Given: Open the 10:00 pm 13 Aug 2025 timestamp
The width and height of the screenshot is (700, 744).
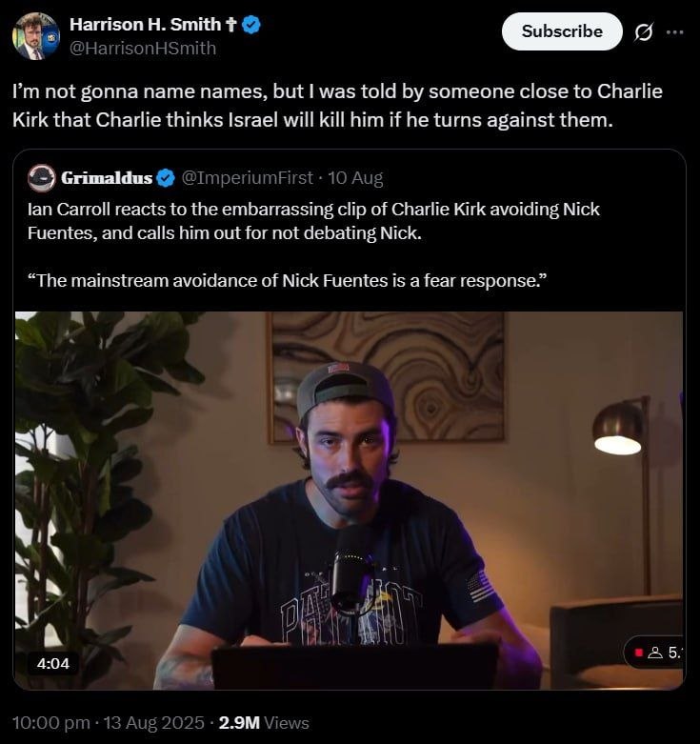Looking at the screenshot, I should point(109,723).
